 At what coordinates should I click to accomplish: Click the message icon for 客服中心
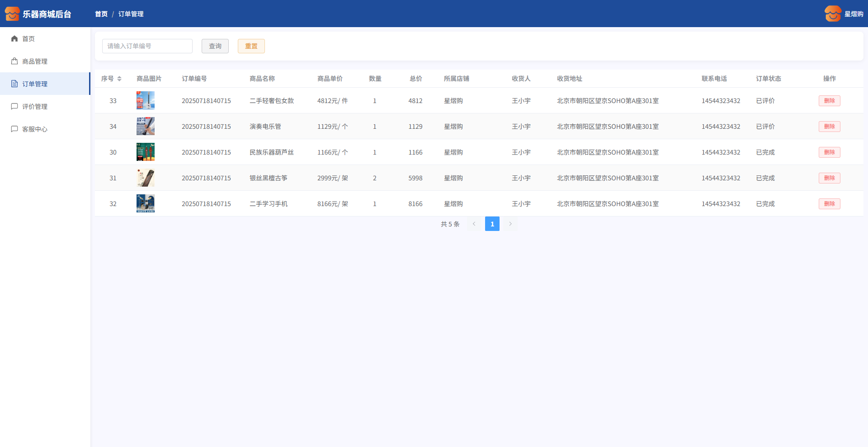pyautogui.click(x=14, y=129)
